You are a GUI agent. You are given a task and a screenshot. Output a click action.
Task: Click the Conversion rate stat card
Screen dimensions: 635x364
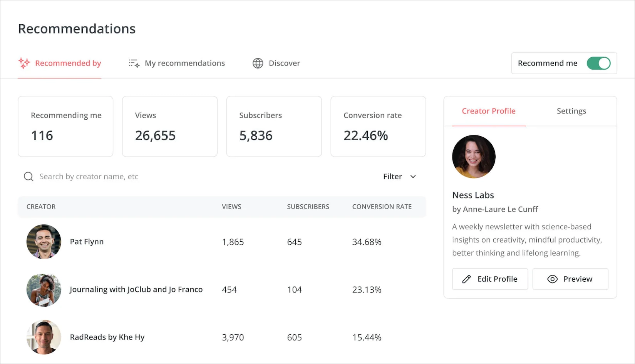[378, 126]
